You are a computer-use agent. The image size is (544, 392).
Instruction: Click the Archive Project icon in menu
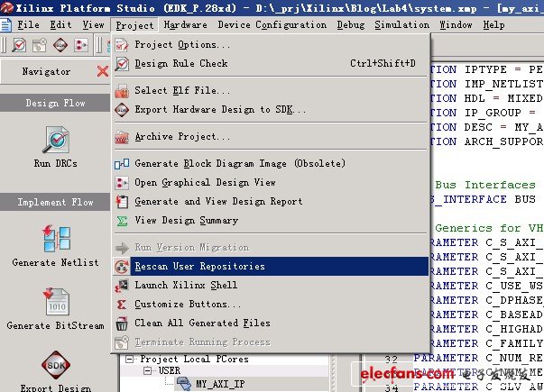[x=122, y=138]
